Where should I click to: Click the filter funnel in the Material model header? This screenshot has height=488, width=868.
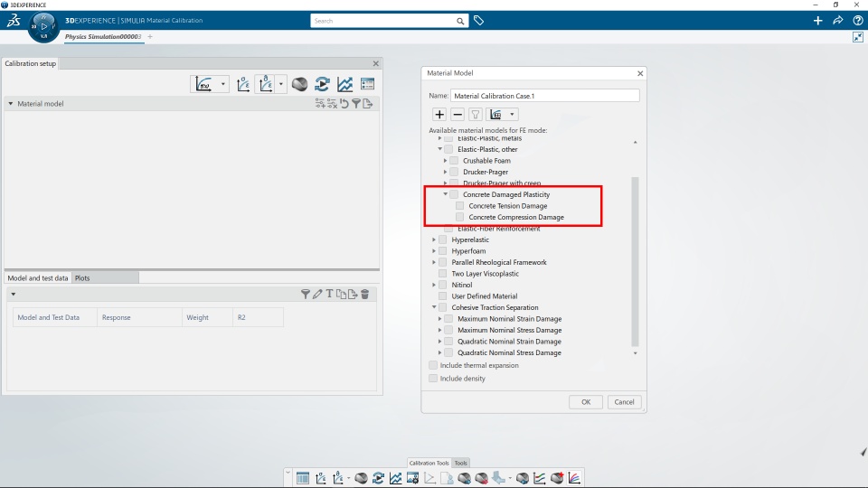tap(356, 103)
